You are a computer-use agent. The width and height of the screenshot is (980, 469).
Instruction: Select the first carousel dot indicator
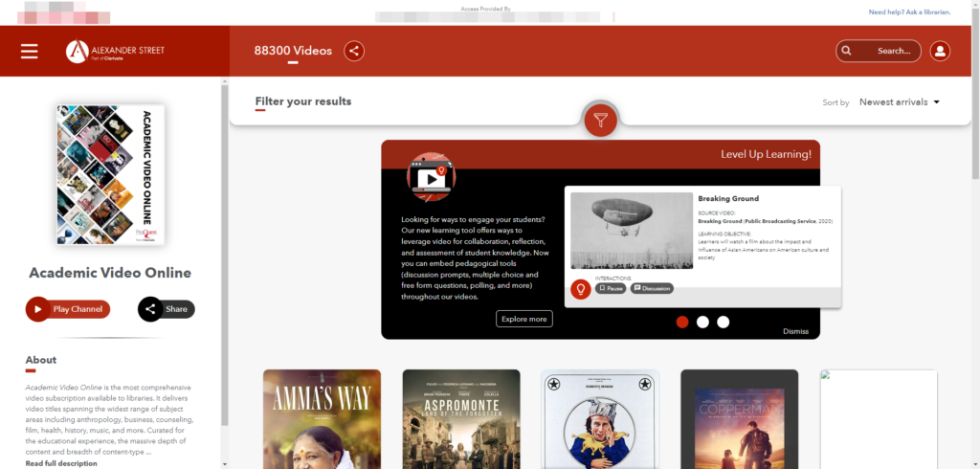point(682,322)
